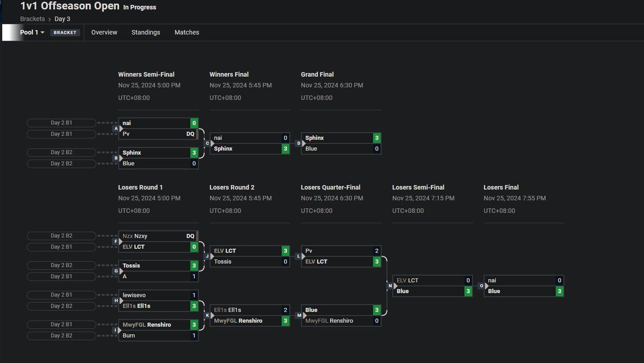
Task: Select the BRACKET label badge
Action: [x=65, y=32]
